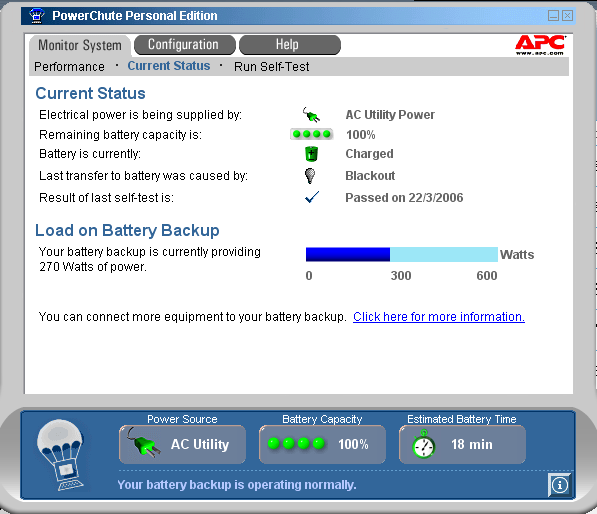Click 'Result of last self-test is:' label
Image resolution: width=597 pixels, height=514 pixels.
pos(107,198)
